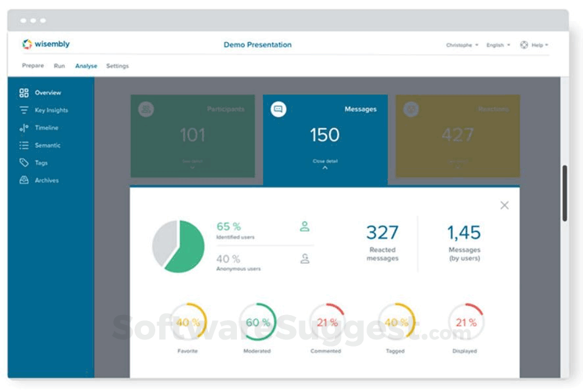Close the messages detail panel with X
Screen dimensions: 583x392
(504, 205)
